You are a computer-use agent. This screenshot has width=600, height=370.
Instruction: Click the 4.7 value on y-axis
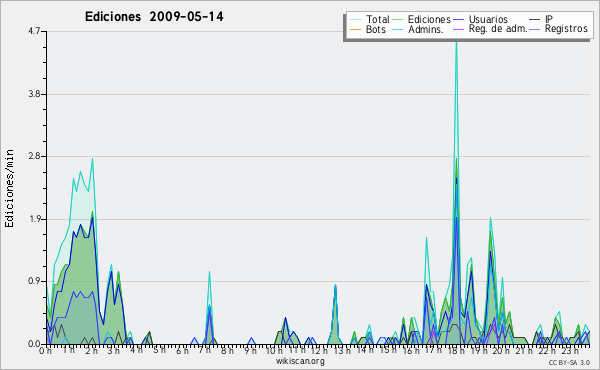coord(34,31)
